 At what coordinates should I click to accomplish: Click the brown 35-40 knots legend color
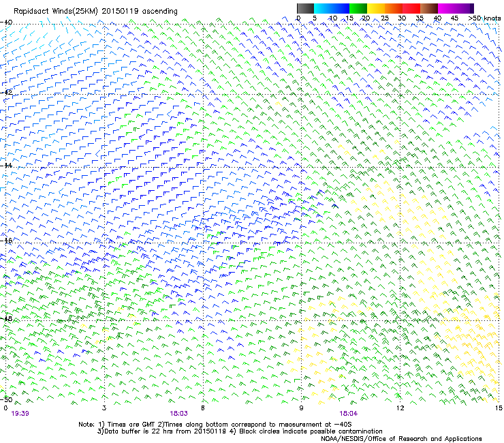pos(429,8)
